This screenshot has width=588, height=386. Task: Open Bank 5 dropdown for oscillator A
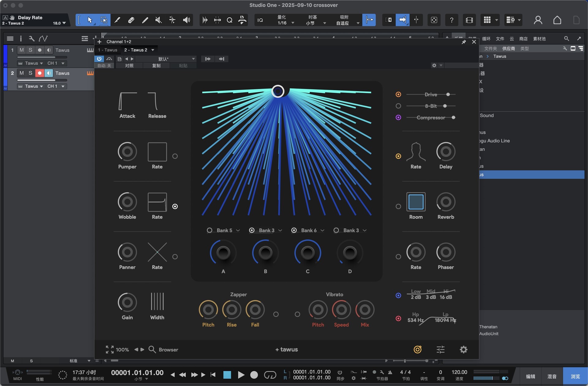(228, 230)
